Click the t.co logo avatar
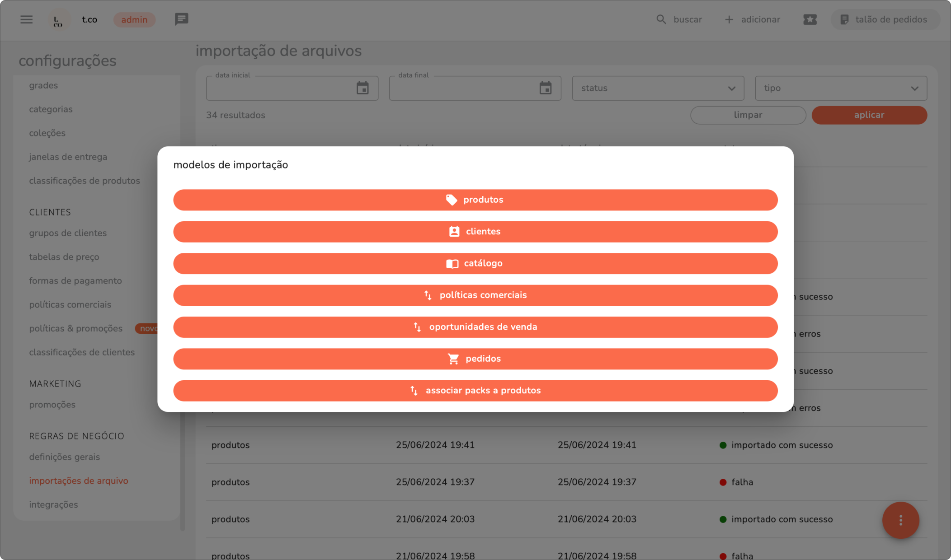The height and width of the screenshot is (560, 951). click(x=58, y=20)
